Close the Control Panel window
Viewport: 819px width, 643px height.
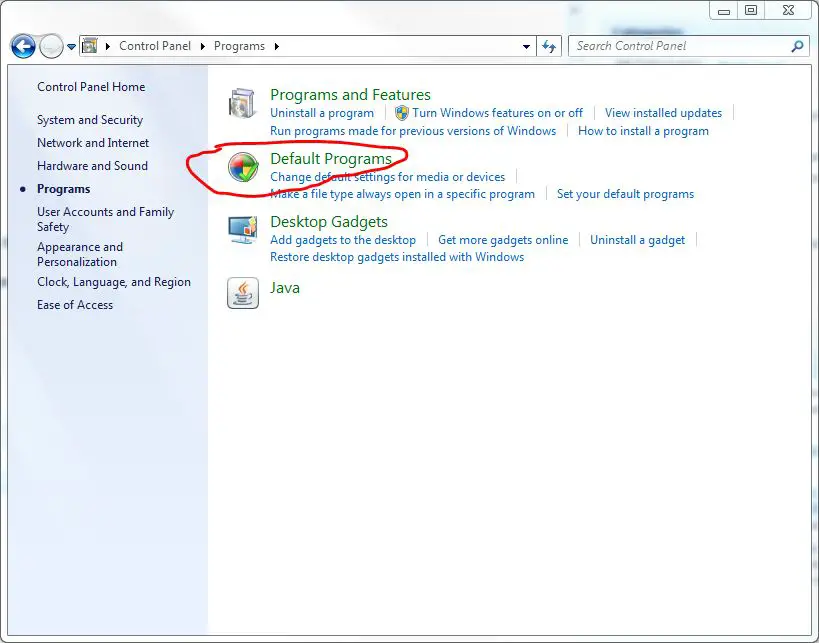pyautogui.click(x=789, y=11)
